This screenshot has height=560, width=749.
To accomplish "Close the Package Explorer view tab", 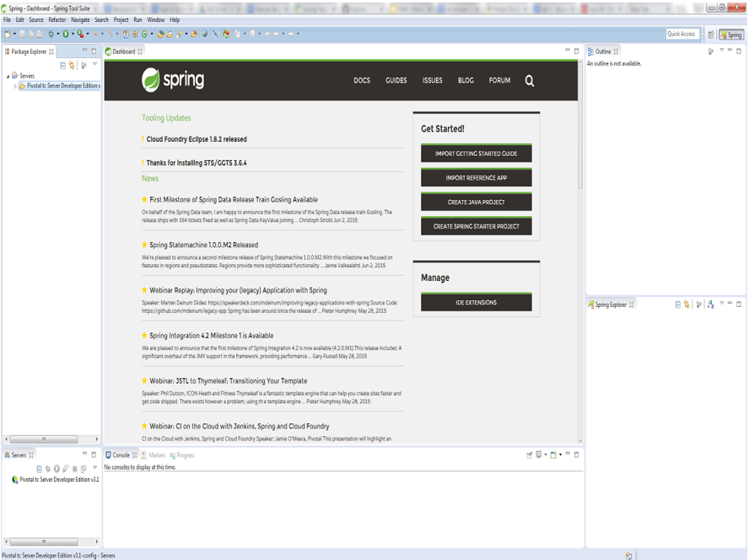I will (51, 51).
